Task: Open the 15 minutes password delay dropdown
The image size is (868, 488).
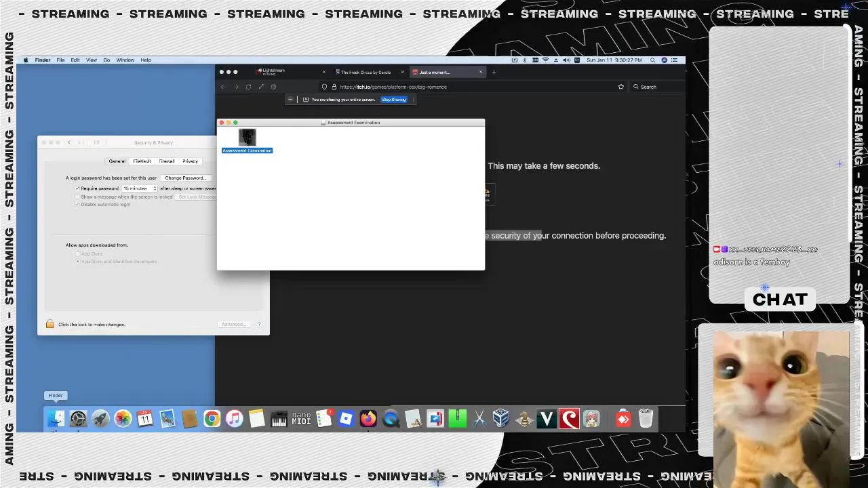Action: 140,188
